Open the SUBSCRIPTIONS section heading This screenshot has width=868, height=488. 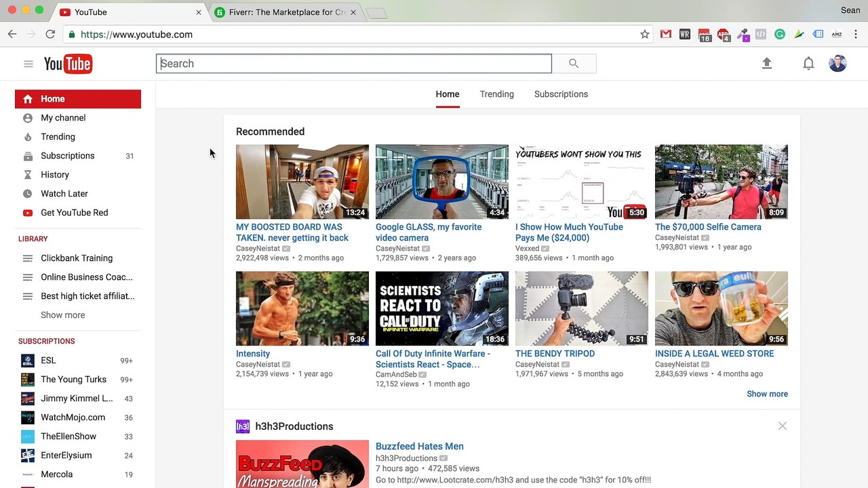[x=47, y=342]
